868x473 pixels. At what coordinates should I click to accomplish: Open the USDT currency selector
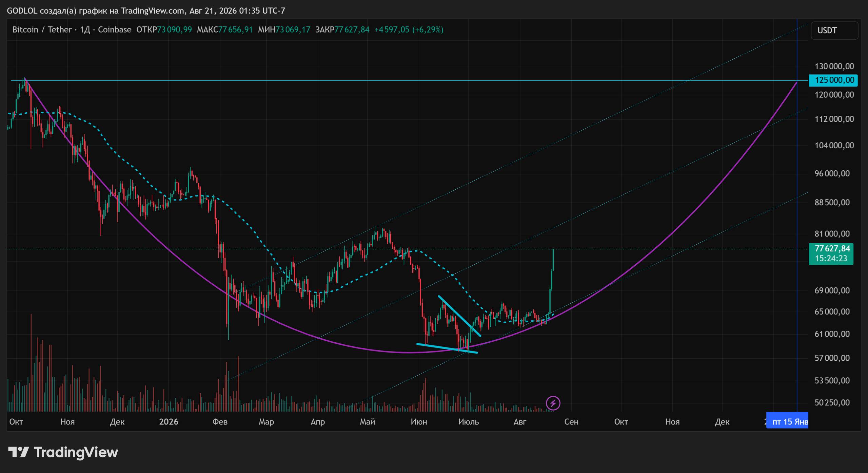[834, 31]
